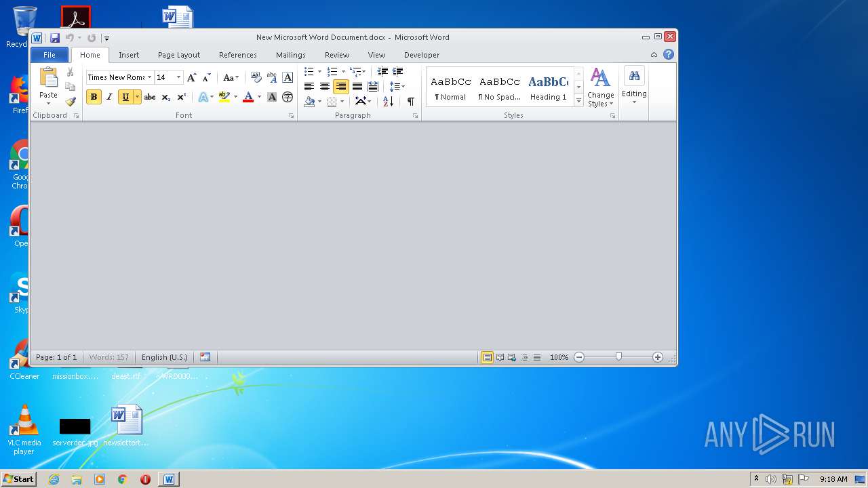Toggle Subscript formatting
This screenshot has height=488, width=868.
point(165,97)
